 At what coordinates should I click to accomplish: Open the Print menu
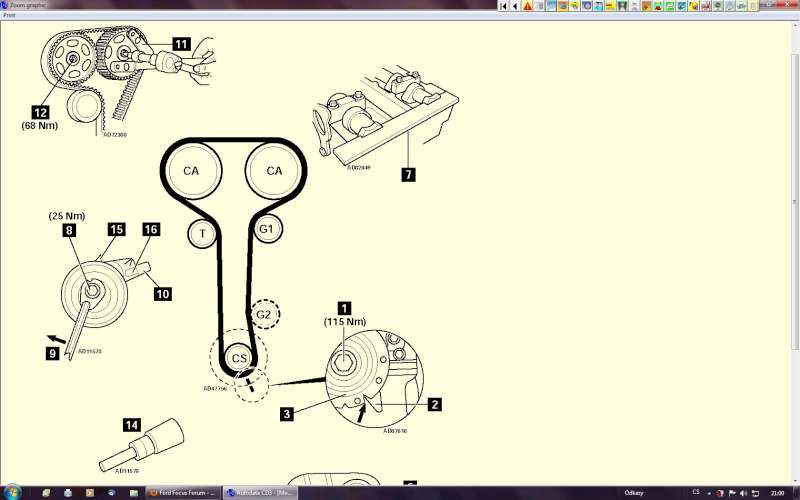point(9,15)
